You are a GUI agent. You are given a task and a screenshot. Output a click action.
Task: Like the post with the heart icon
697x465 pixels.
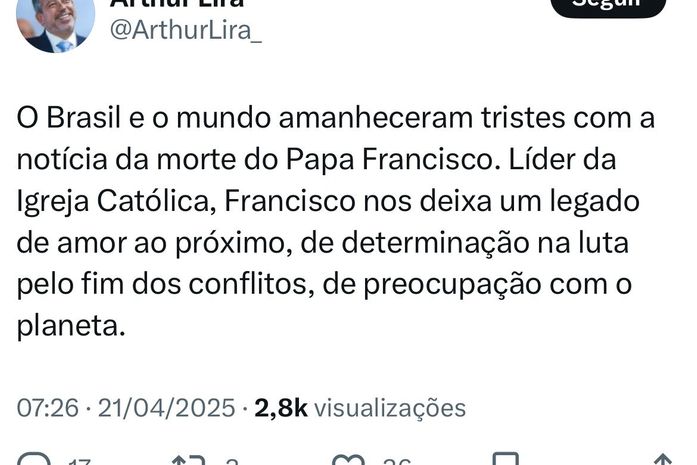tap(348, 459)
